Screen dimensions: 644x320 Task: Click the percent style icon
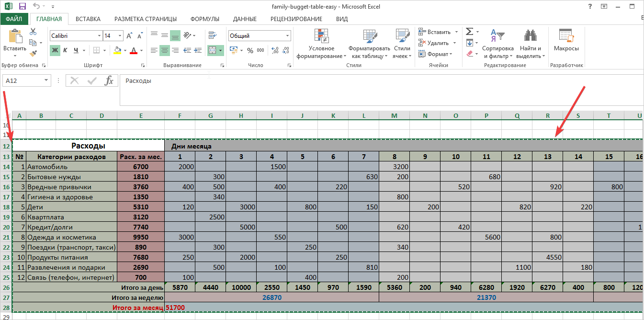(x=250, y=50)
